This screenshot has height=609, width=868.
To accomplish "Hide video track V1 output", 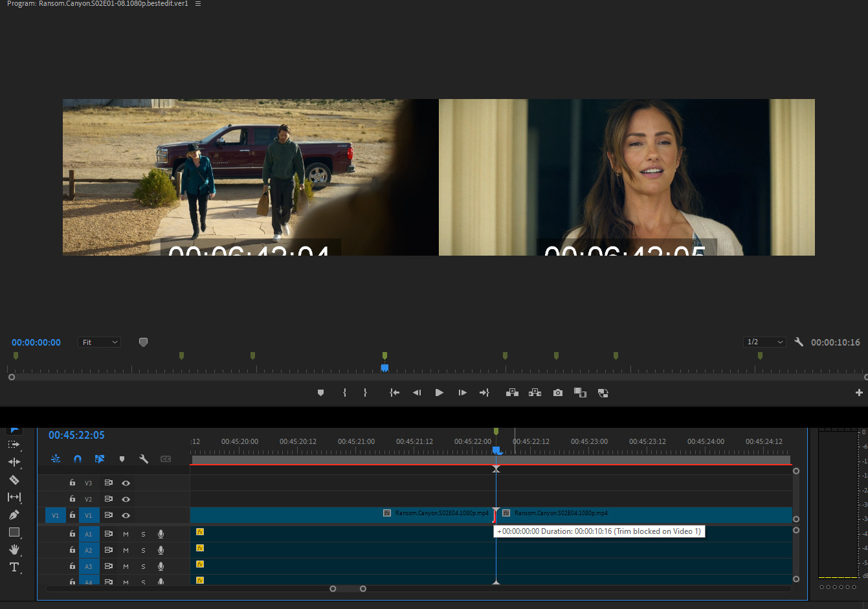I will pos(126,515).
